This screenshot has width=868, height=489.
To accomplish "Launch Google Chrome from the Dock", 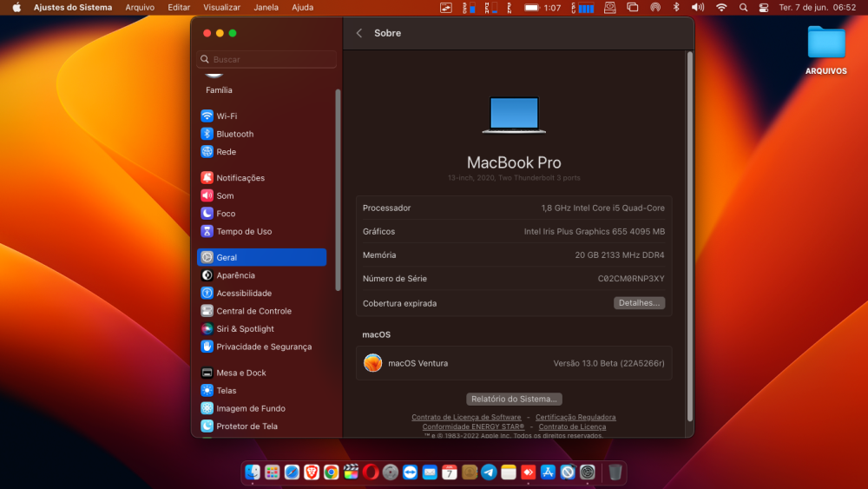I will [331, 472].
